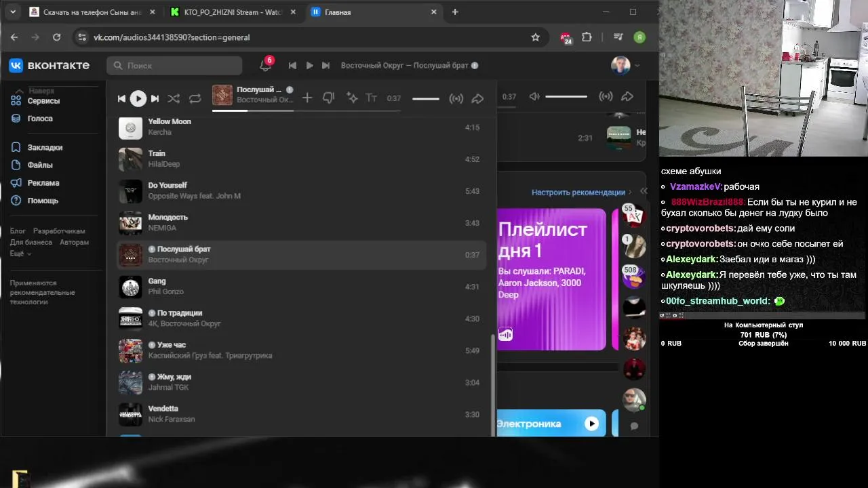
Task: Play the track Молодость by NEMIGA
Action: pyautogui.click(x=302, y=223)
